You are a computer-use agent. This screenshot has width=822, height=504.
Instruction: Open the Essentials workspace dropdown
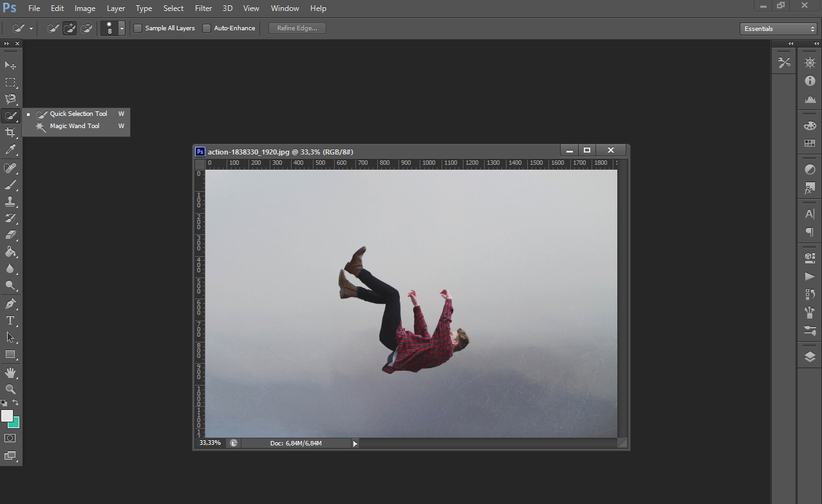(x=778, y=29)
